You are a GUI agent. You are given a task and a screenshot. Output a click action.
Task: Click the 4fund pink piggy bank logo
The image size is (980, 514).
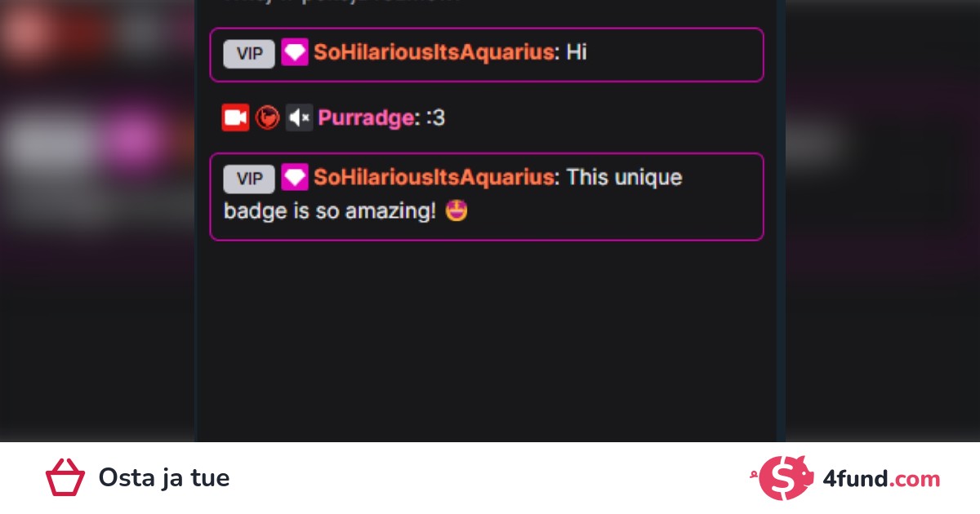pyautogui.click(x=786, y=478)
